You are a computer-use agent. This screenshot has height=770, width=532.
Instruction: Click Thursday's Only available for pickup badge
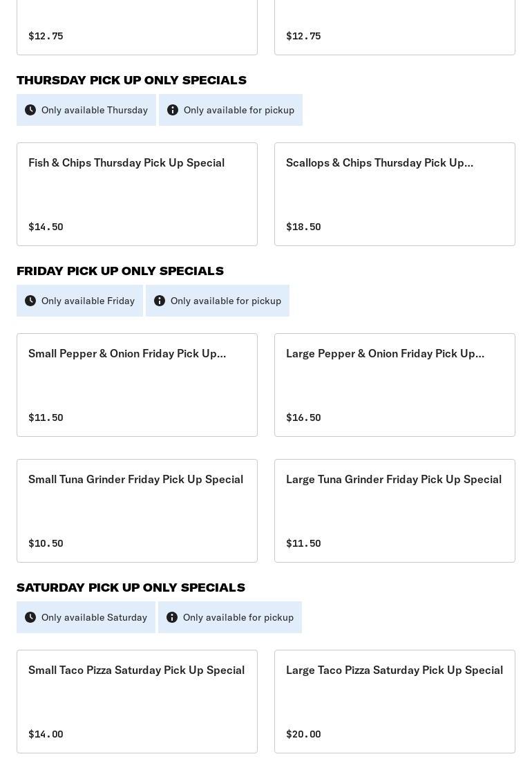[231, 110]
